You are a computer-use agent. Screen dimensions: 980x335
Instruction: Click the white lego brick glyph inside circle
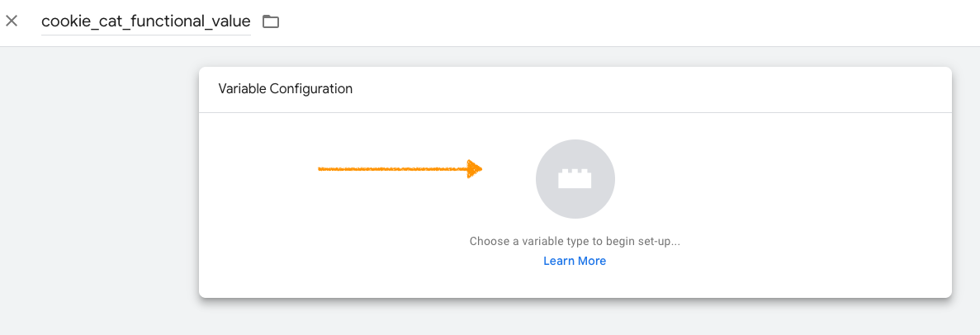point(575,179)
